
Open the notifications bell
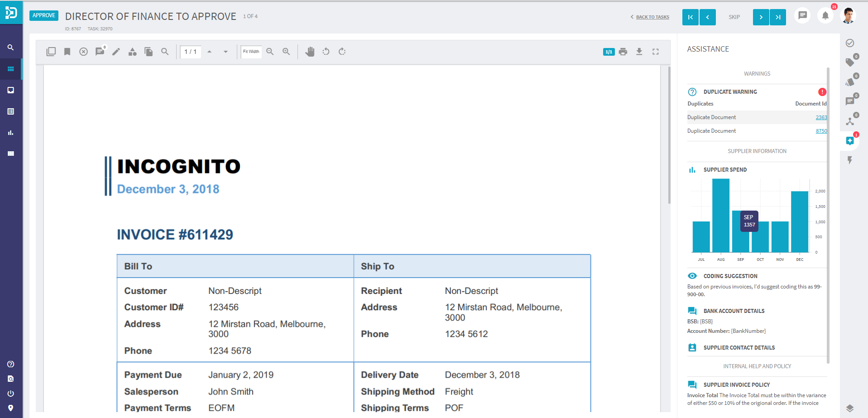[825, 16]
